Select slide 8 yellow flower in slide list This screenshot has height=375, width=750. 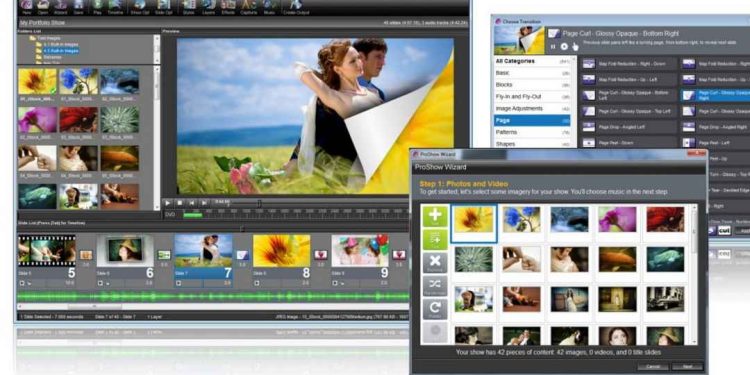pos(282,250)
